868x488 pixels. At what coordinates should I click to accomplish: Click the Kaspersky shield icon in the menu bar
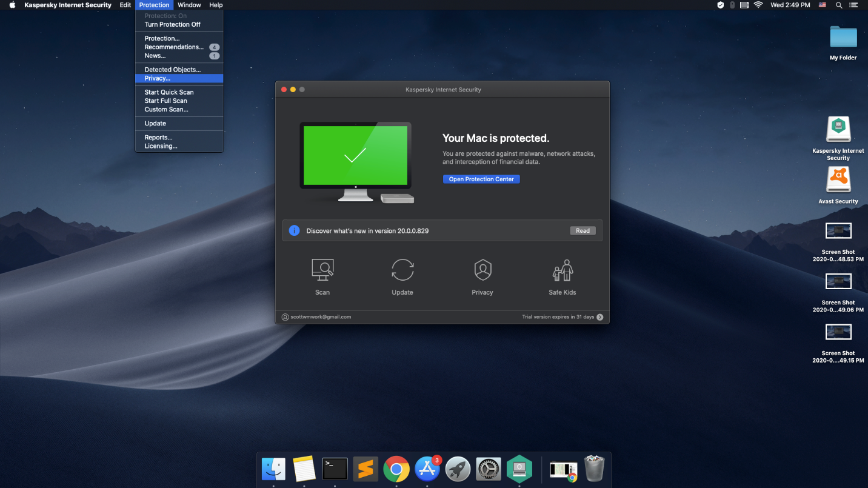pyautogui.click(x=721, y=5)
